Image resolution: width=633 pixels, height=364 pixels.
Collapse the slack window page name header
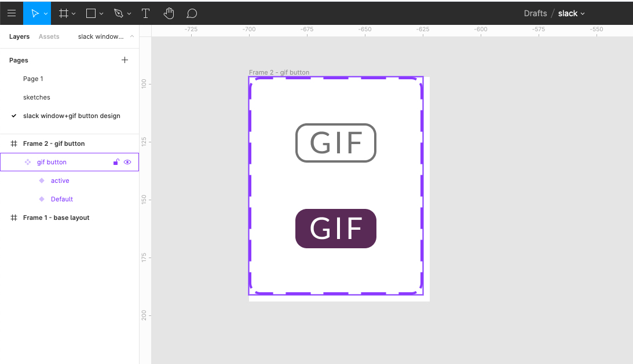click(x=131, y=36)
